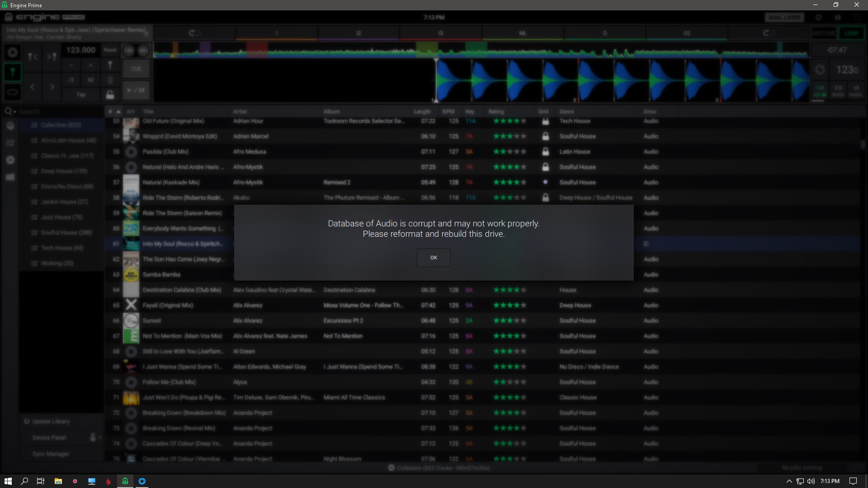The height and width of the screenshot is (488, 868).
Task: Select the Soulful House crate
Action: tap(66, 232)
